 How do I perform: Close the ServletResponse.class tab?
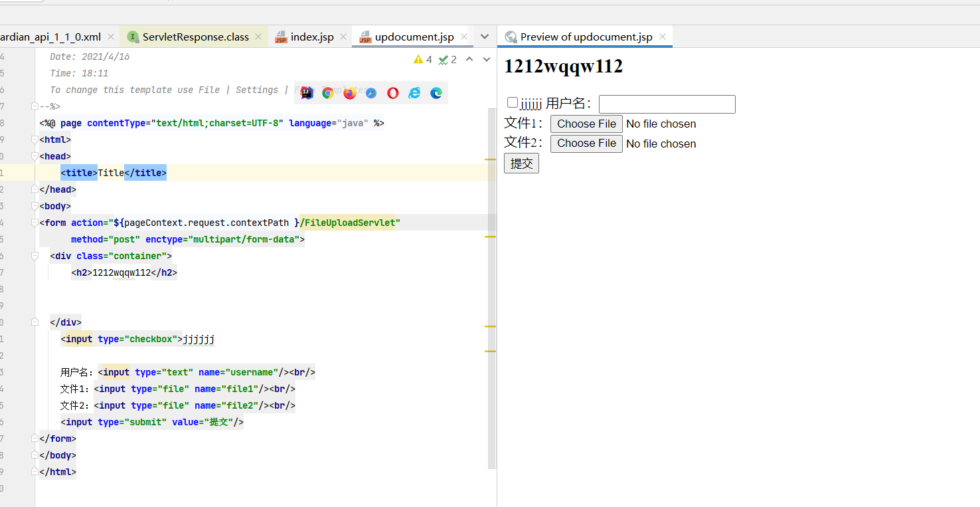click(259, 37)
